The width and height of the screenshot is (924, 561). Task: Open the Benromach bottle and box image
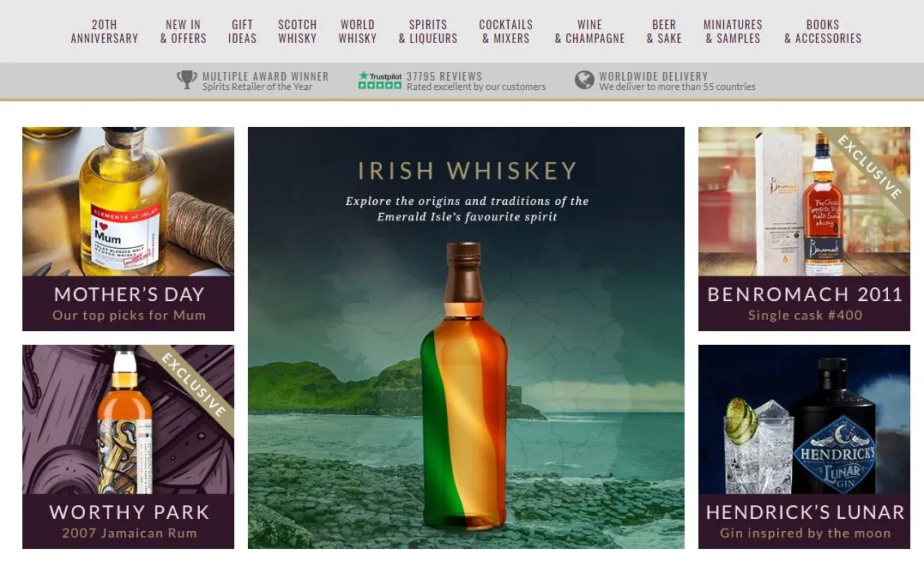point(804,202)
